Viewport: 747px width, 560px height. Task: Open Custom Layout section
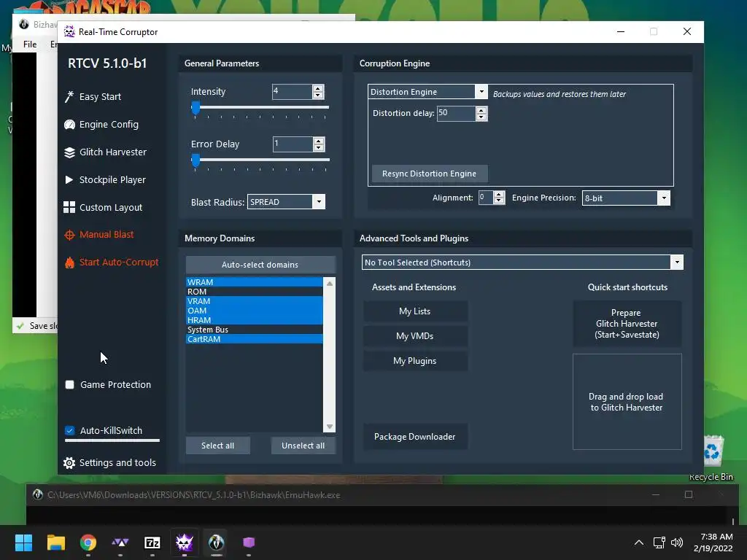tap(111, 208)
